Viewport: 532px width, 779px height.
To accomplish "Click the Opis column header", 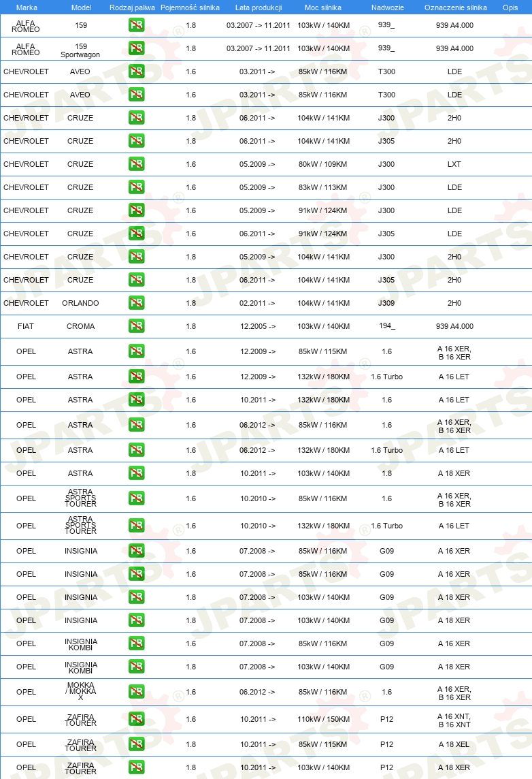I will pyautogui.click(x=510, y=7).
